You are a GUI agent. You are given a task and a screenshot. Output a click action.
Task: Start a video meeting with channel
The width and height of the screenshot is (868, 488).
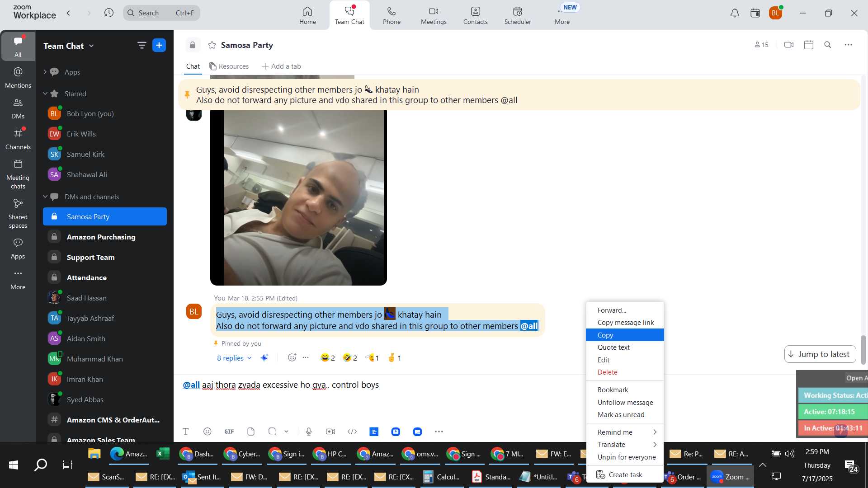click(789, 45)
